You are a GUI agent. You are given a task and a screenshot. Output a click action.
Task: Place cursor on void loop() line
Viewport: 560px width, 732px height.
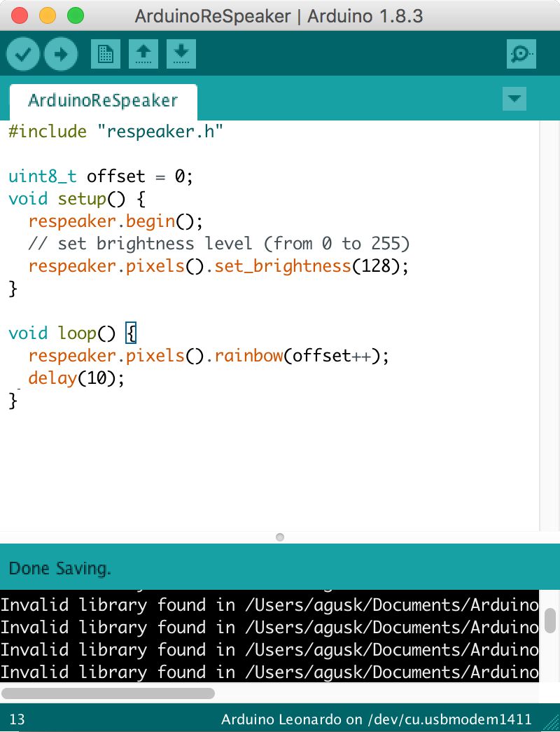(x=73, y=333)
